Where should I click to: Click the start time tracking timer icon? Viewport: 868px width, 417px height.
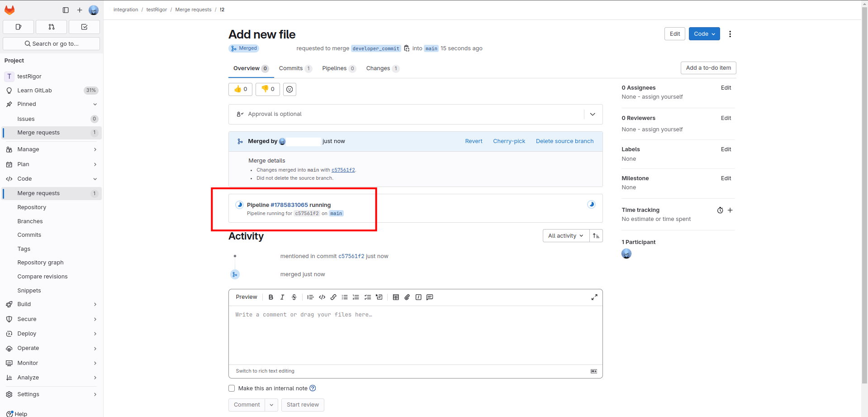point(720,210)
